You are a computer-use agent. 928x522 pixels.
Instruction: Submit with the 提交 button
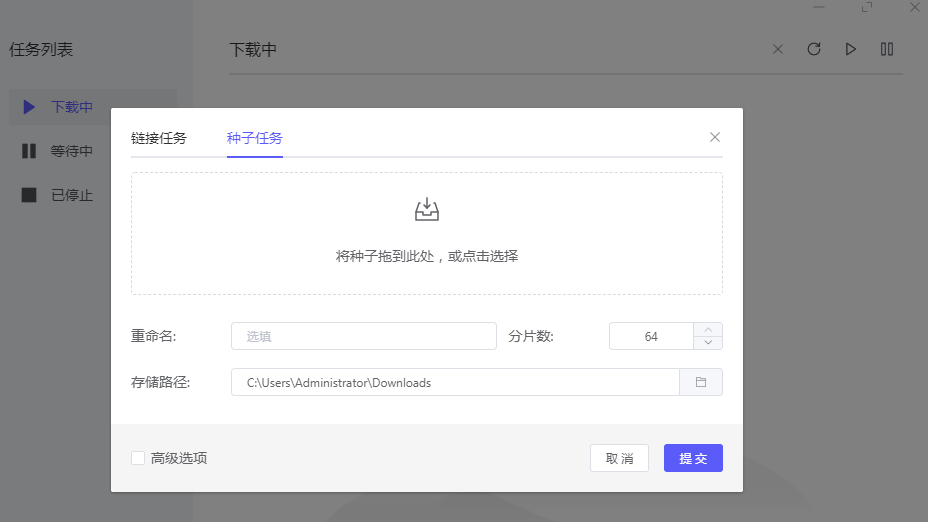point(693,458)
